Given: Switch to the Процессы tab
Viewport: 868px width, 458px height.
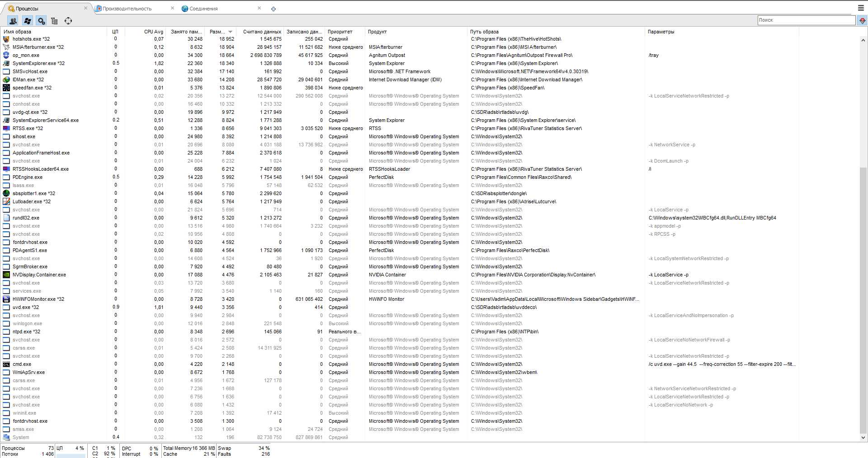Looking at the screenshot, I should click(27, 9).
